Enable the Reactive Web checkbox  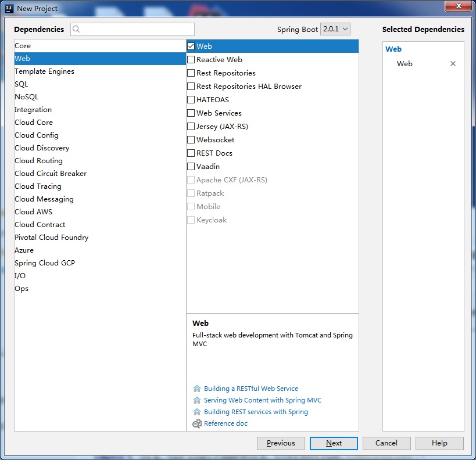[191, 59]
